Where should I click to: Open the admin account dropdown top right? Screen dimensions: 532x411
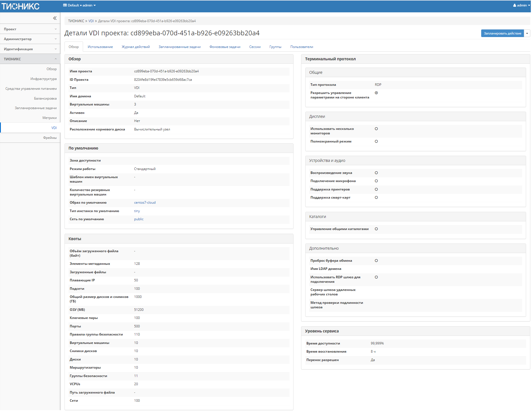tap(521, 5)
